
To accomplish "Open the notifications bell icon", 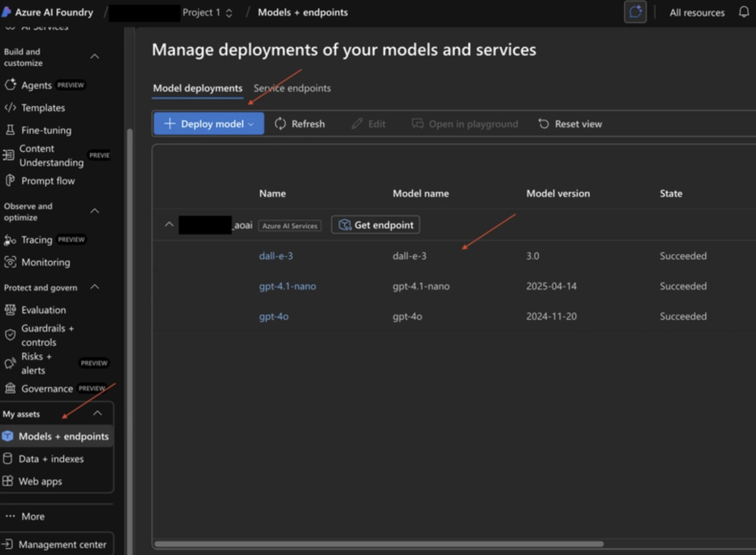I will tap(744, 12).
